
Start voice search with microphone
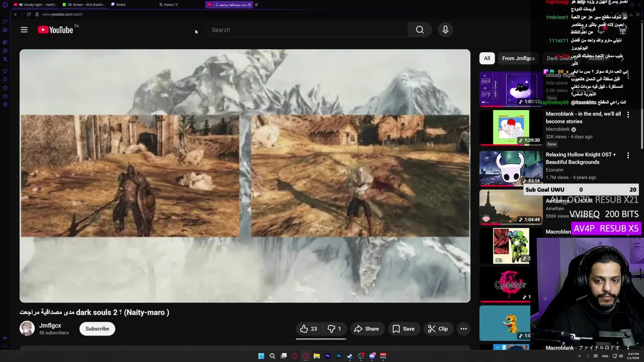pos(445,30)
